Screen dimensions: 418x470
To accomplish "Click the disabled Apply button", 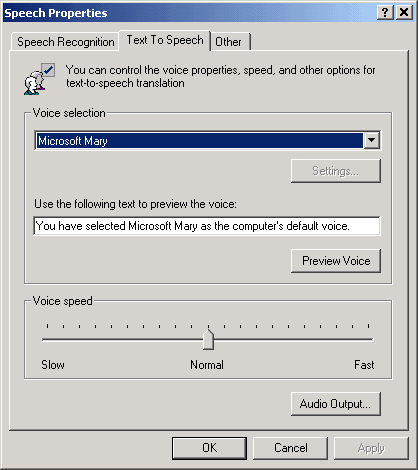I will [x=371, y=448].
